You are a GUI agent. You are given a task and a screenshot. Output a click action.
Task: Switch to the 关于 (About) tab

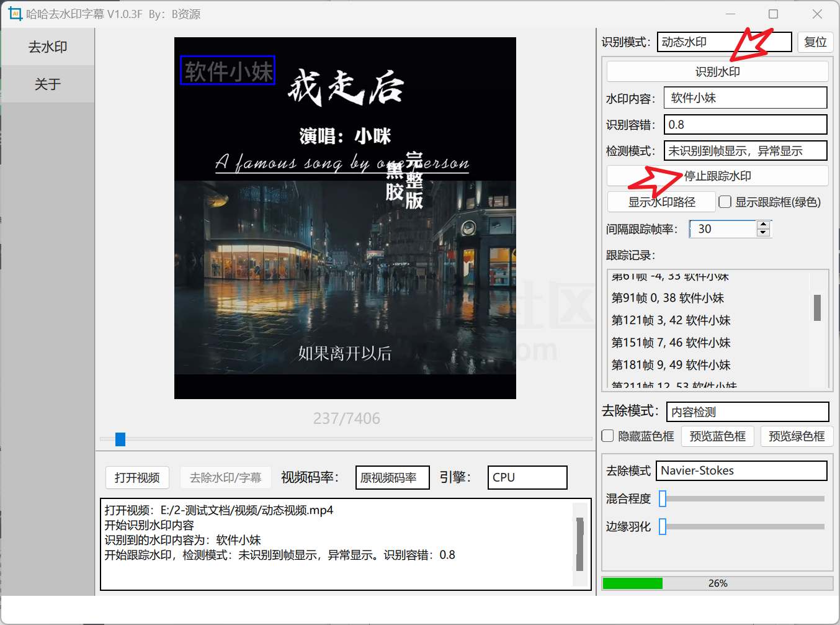click(47, 84)
